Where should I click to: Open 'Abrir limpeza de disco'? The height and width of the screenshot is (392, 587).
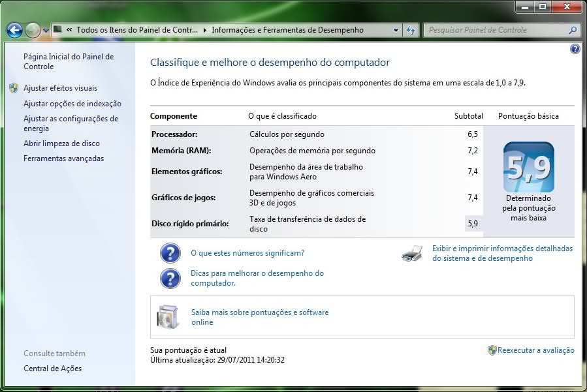click(x=61, y=143)
